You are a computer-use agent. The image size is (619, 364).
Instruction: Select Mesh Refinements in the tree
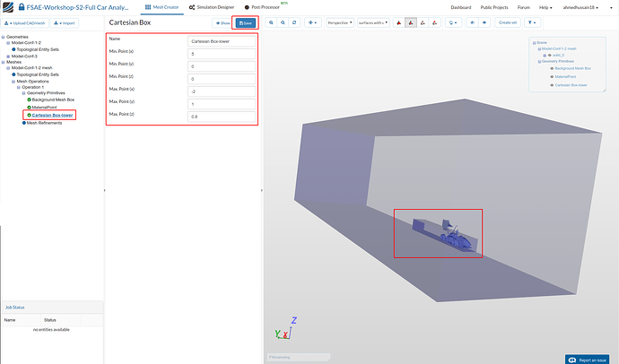point(45,122)
